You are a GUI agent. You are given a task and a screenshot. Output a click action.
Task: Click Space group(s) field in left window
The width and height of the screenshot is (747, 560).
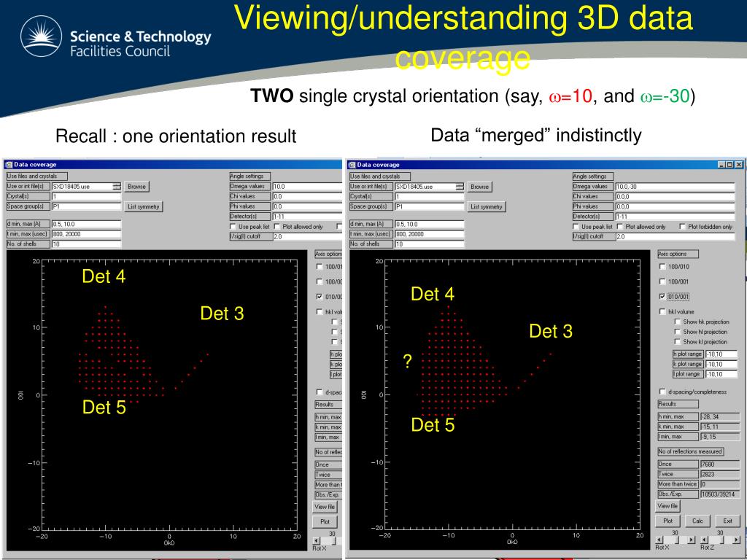pyautogui.click(x=86, y=206)
